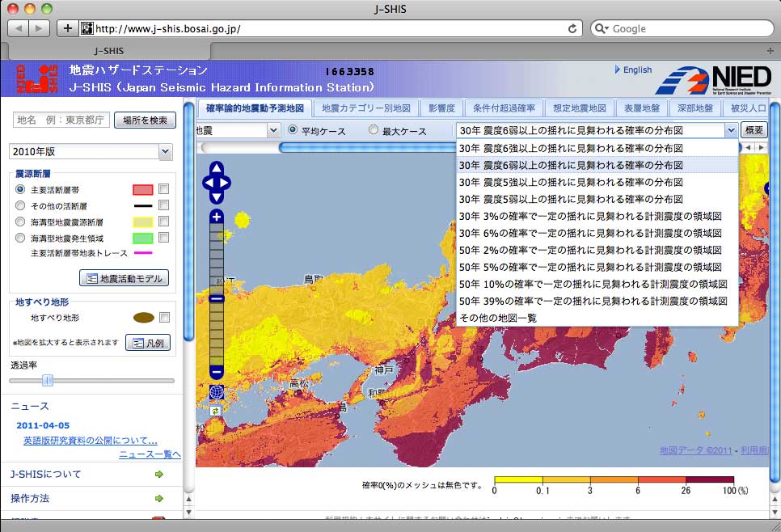Click the green refresh icon on map
Viewport: 781px width, 532px height.
tap(215, 411)
